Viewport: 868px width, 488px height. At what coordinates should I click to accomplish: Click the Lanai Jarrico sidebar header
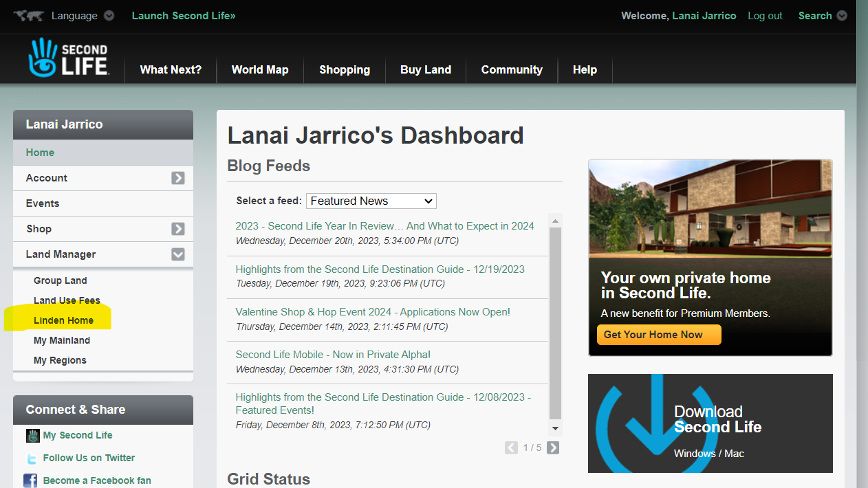tap(103, 124)
